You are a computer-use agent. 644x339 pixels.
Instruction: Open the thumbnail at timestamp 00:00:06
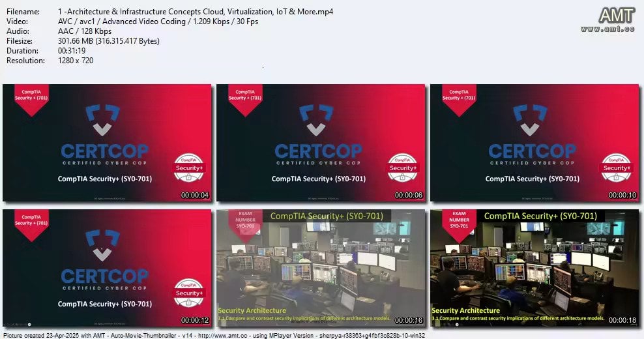(321, 143)
